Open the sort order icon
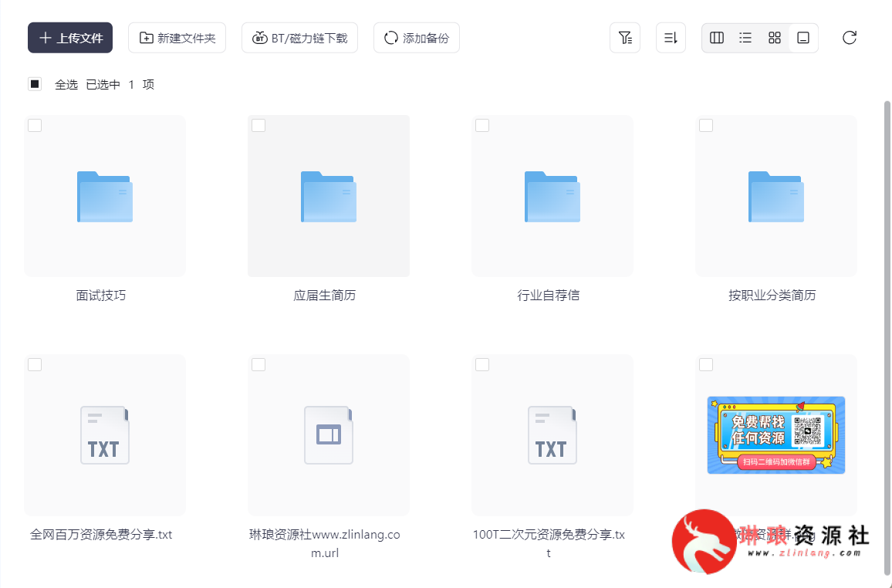 (671, 38)
